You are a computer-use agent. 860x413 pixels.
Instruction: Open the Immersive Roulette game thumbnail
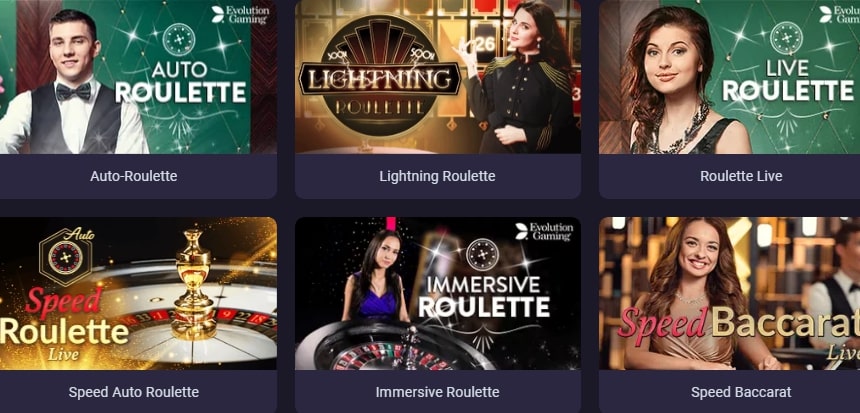[438, 293]
